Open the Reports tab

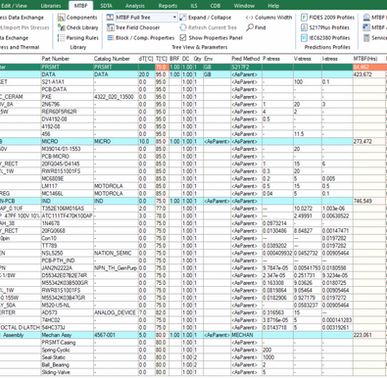[168, 6]
